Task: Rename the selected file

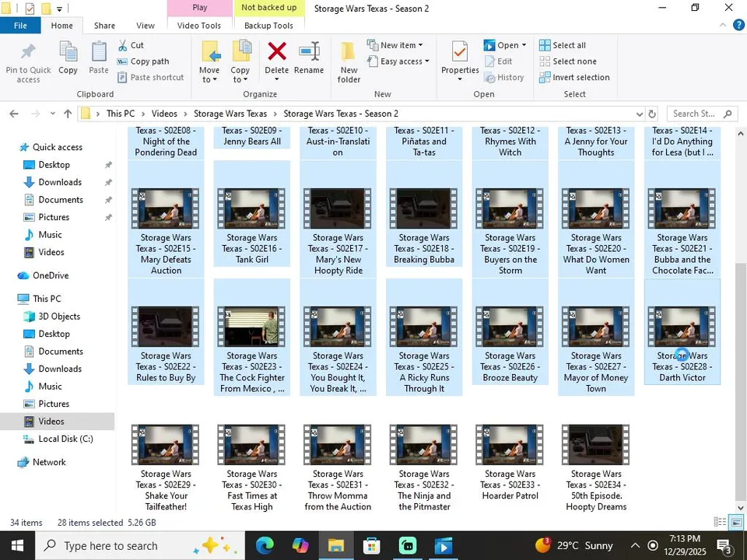Action: (309, 58)
